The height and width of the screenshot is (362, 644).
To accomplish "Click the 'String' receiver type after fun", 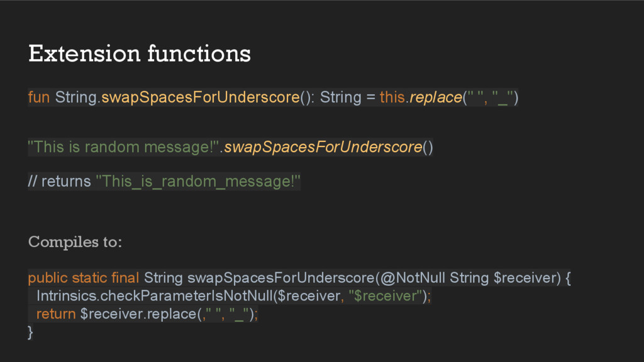I will [x=76, y=97].
